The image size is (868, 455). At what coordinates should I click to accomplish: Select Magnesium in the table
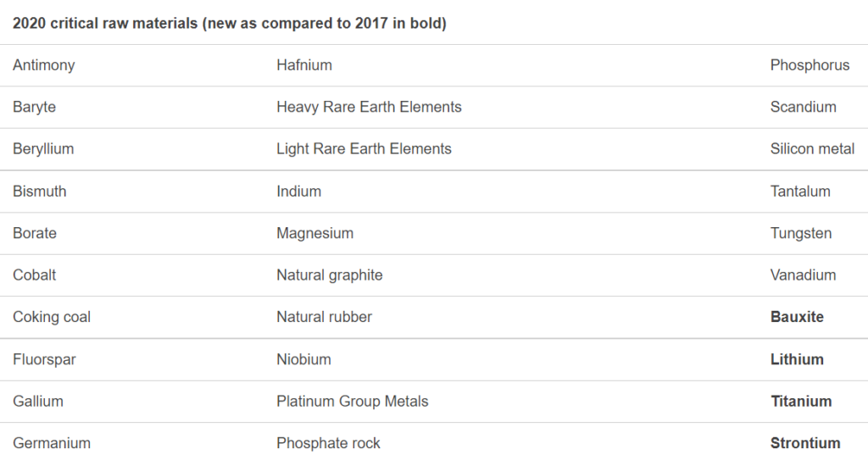314,233
